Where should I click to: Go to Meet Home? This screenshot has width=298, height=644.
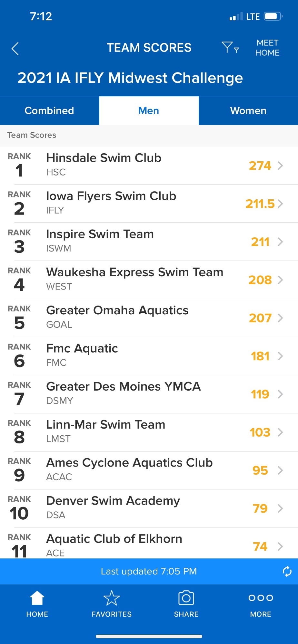(x=267, y=48)
